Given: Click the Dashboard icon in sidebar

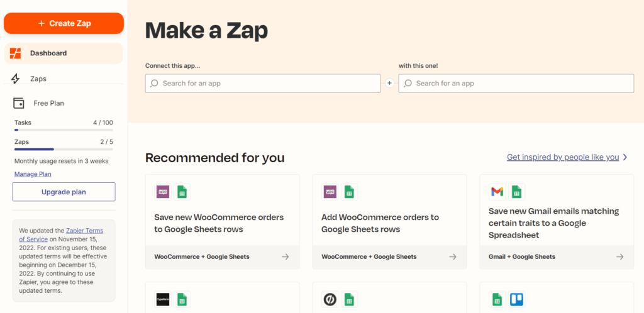Looking at the screenshot, I should point(16,53).
